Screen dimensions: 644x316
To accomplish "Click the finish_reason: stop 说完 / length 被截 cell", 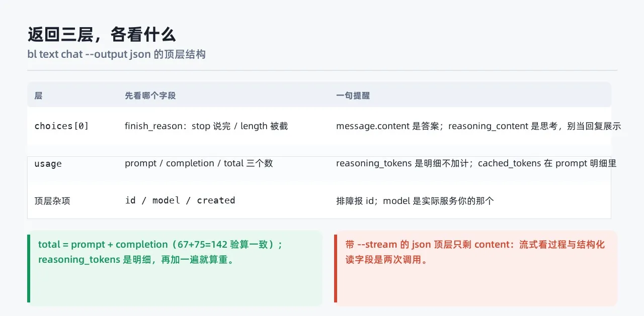I will tap(206, 126).
